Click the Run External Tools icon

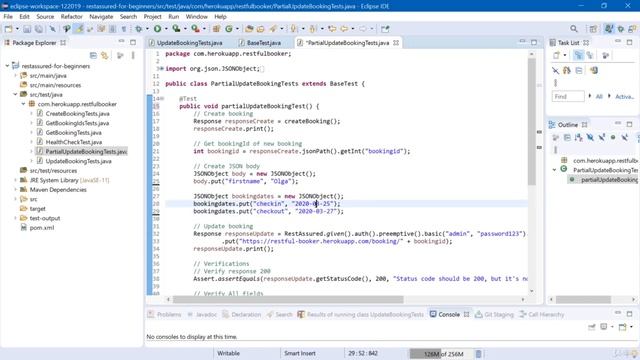point(196,29)
